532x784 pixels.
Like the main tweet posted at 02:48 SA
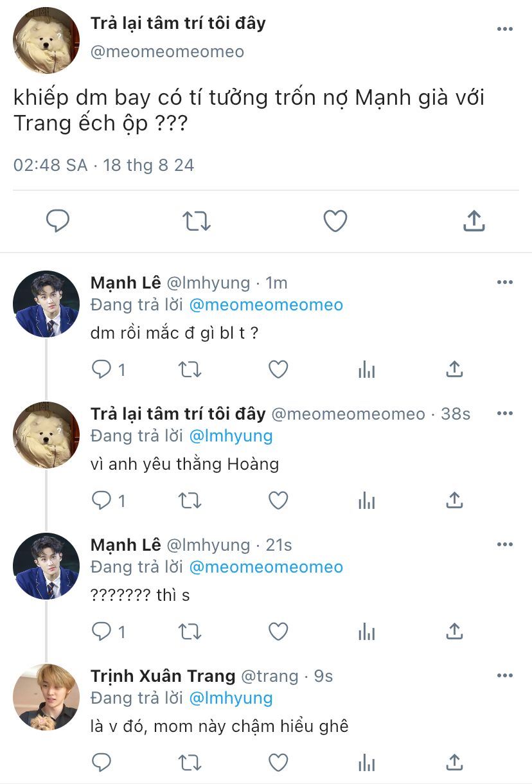click(x=335, y=222)
